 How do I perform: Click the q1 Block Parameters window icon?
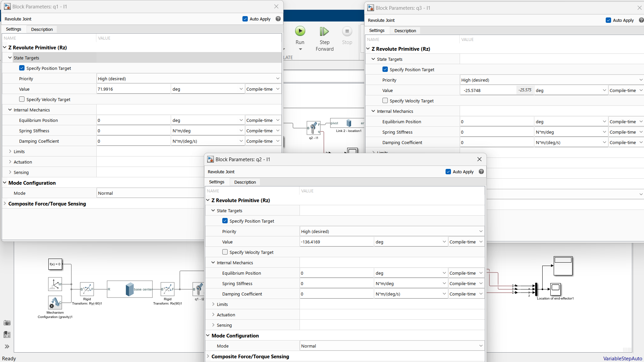[7, 6]
